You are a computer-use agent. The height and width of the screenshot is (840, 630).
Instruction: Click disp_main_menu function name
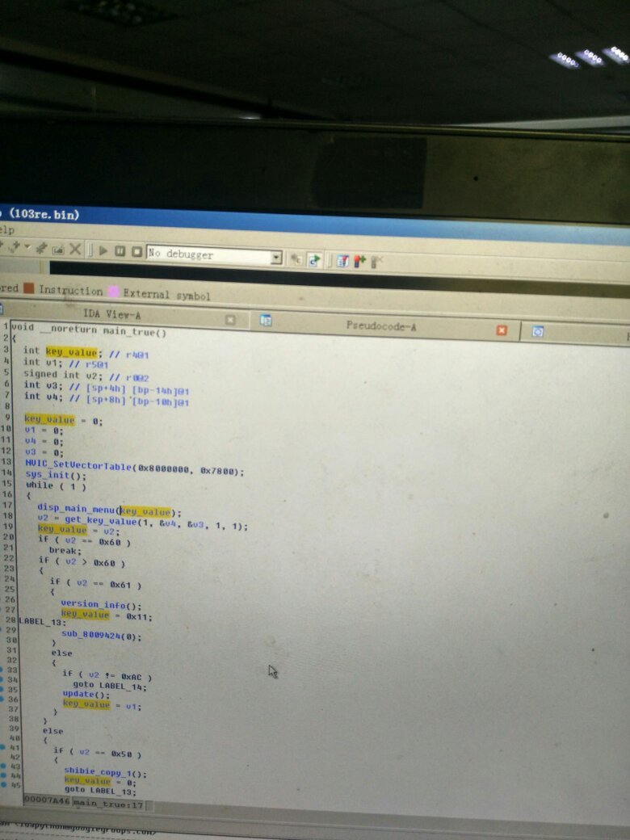coord(77,508)
